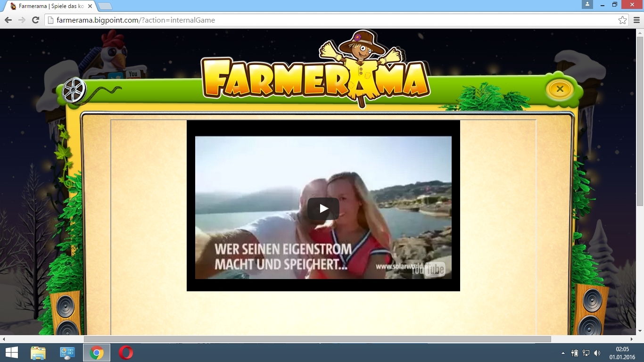Screen dimensions: 644x362
Task: Reload the Farmerama page
Action: pyautogui.click(x=35, y=20)
